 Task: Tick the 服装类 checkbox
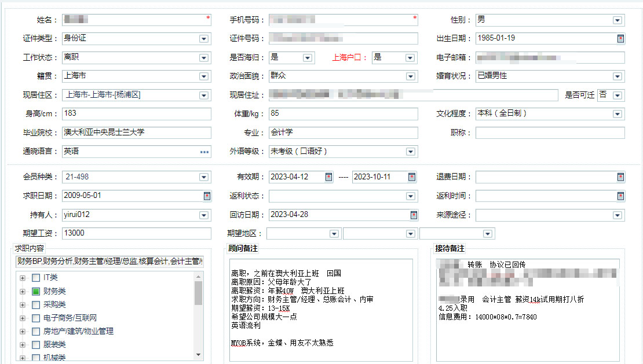[36, 345]
